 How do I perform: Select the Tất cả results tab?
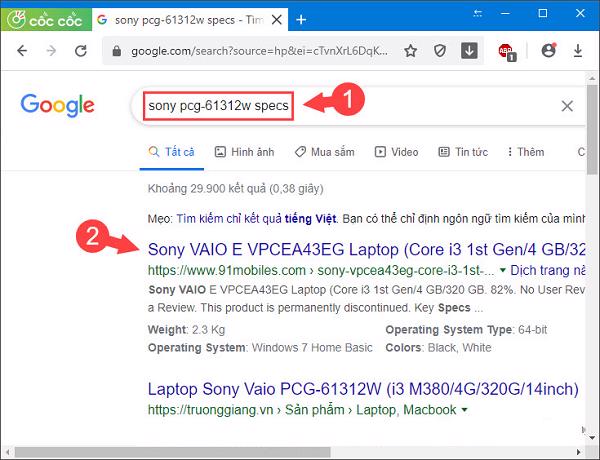(x=171, y=152)
